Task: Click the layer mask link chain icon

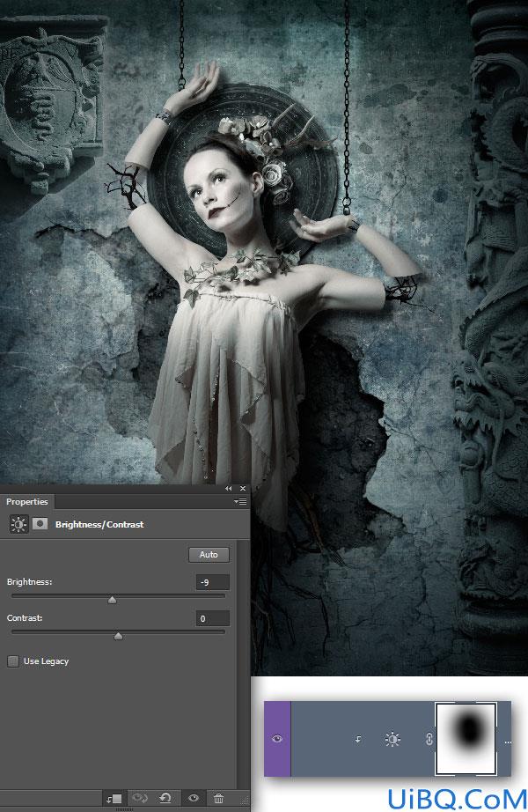Action: coord(429,739)
